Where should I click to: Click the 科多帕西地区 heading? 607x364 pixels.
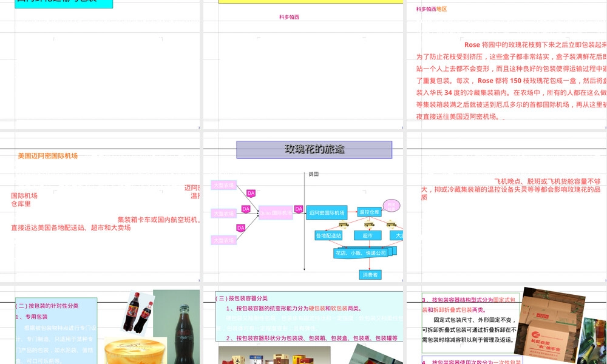click(x=432, y=9)
